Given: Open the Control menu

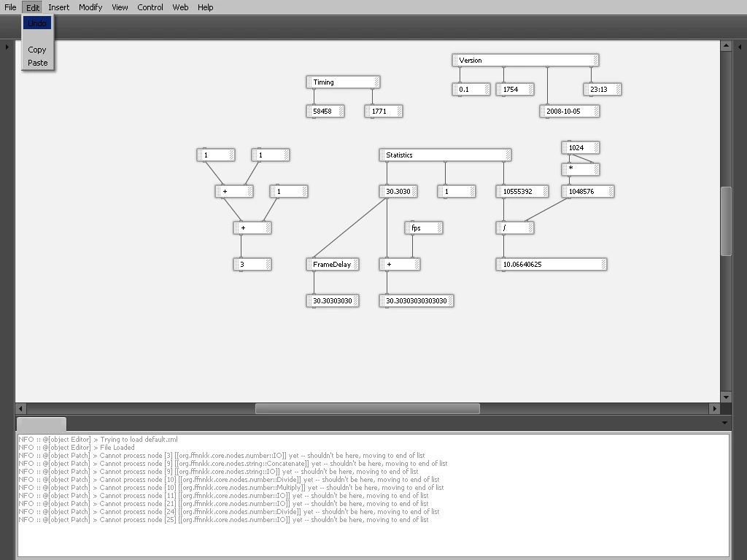Looking at the screenshot, I should [x=150, y=7].
